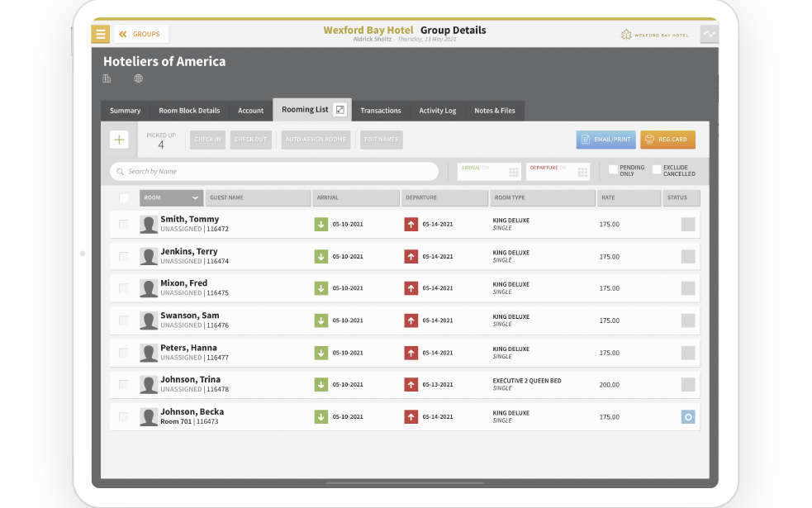Viewport: 812px width, 508px height.
Task: Open the Arrival On calendar picker
Action: pyautogui.click(x=513, y=172)
